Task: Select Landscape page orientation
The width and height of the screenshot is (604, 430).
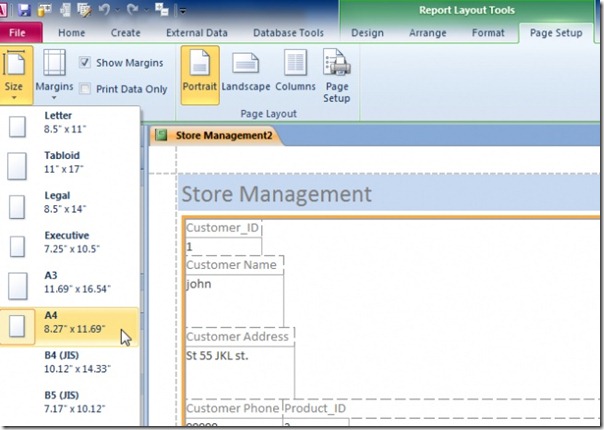Action: point(246,73)
